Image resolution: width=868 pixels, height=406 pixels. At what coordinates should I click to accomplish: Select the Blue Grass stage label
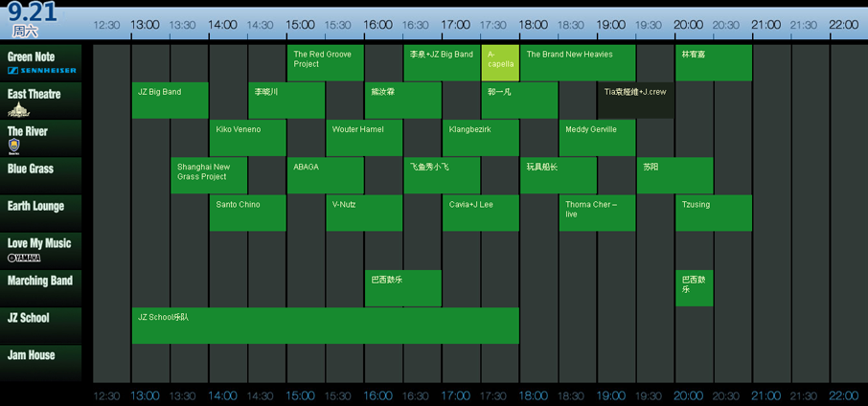click(x=31, y=169)
